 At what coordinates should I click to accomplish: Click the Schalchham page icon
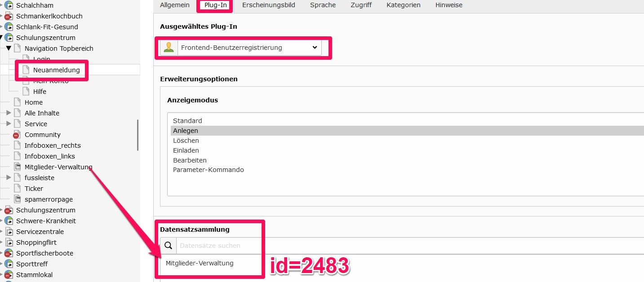coord(9,5)
